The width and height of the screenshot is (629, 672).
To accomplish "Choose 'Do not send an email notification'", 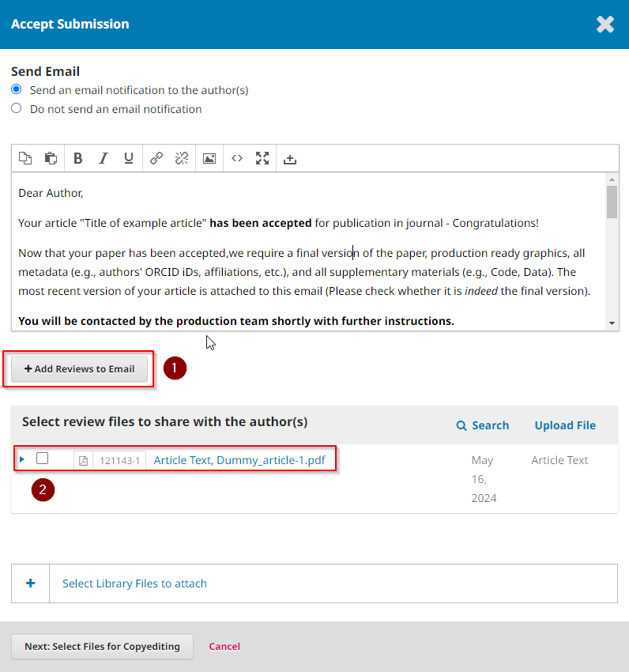I will (17, 109).
